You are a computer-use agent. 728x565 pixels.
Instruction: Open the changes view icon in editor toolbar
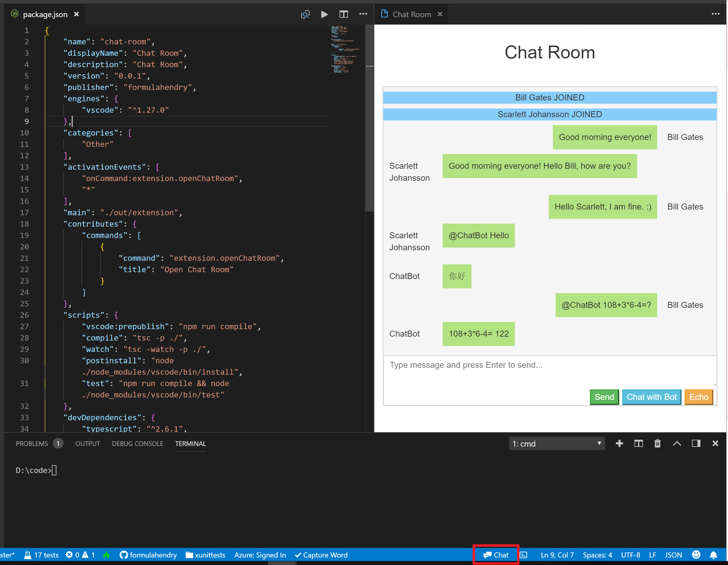pos(305,14)
